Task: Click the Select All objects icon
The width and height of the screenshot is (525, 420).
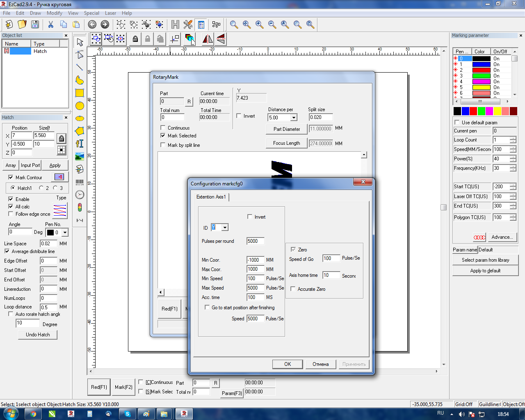Action: (96, 39)
